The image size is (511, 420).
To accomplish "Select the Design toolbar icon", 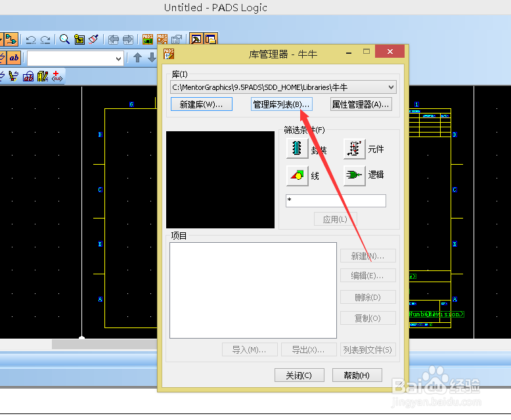I will coord(11,39).
